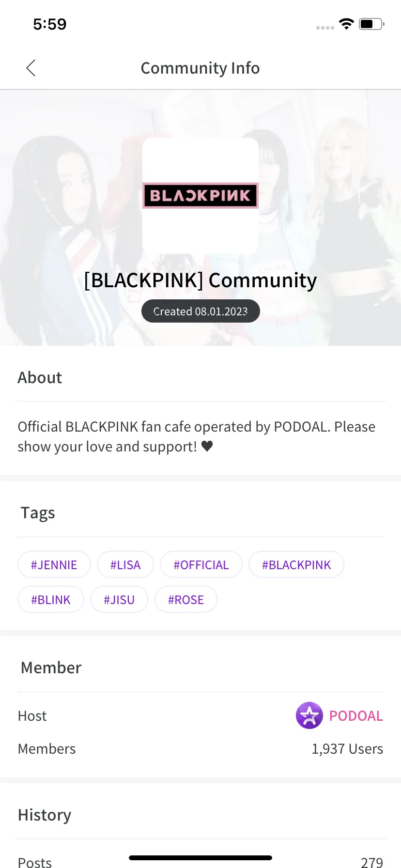Tap the heart emoji in description

[x=207, y=446]
